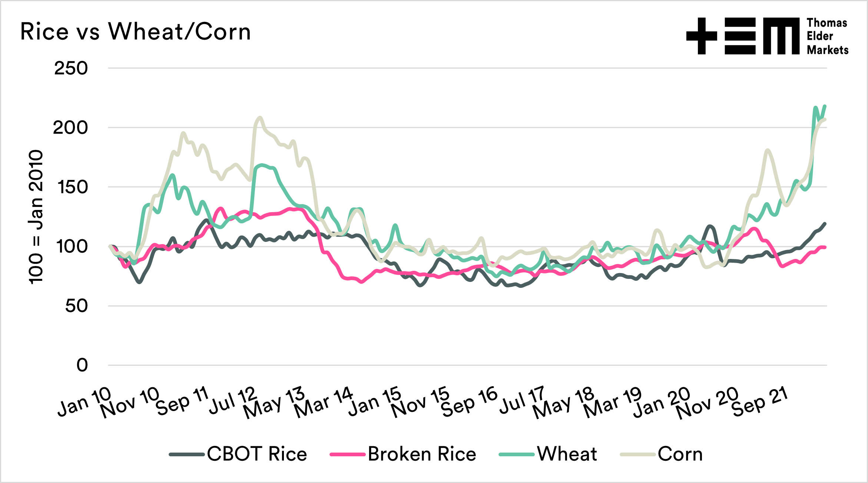Select the Corn legend label
The height and width of the screenshot is (483, 868).
coord(680,454)
